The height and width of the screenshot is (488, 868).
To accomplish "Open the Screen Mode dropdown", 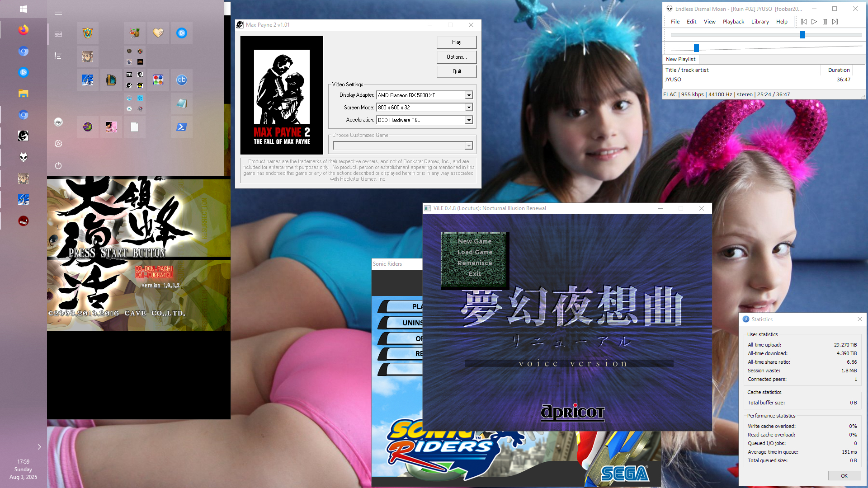I will pos(469,108).
